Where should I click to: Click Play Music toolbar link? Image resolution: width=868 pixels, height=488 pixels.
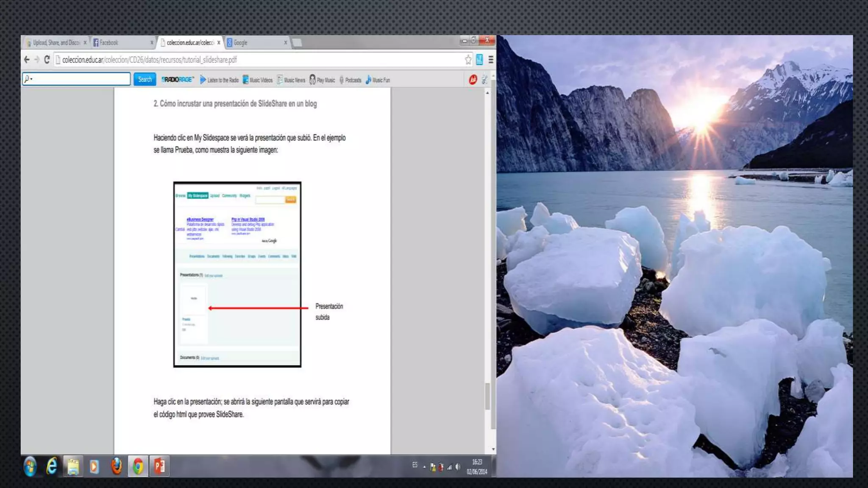click(322, 80)
